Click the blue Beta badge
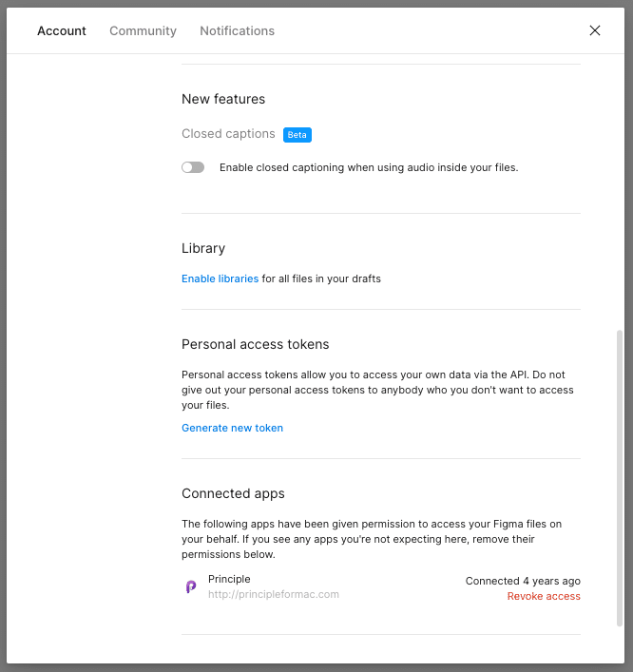This screenshot has width=633, height=672. 297,135
